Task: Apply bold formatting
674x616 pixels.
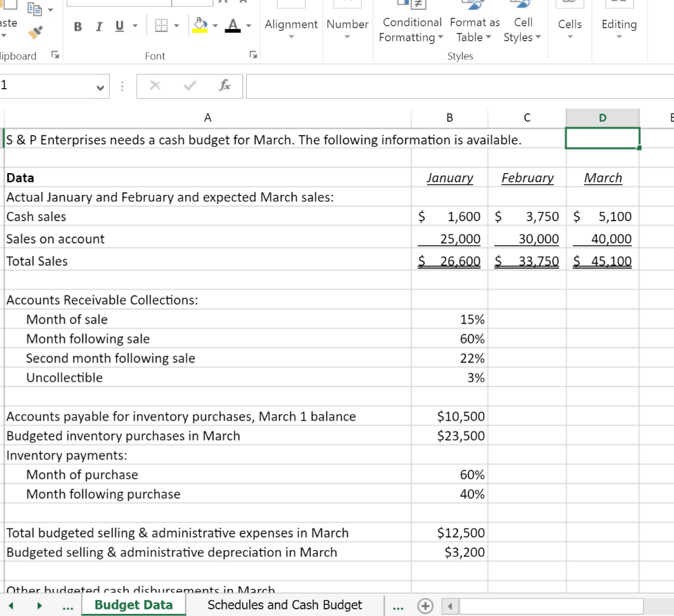Action: [x=77, y=26]
